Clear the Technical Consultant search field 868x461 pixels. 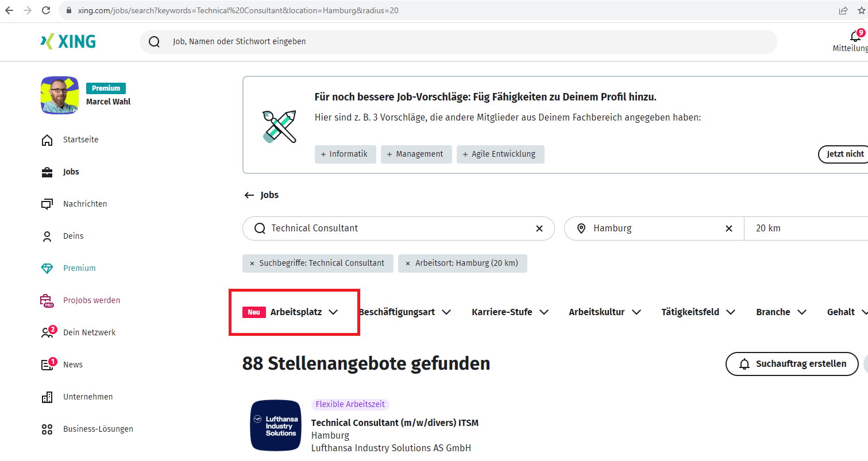539,228
